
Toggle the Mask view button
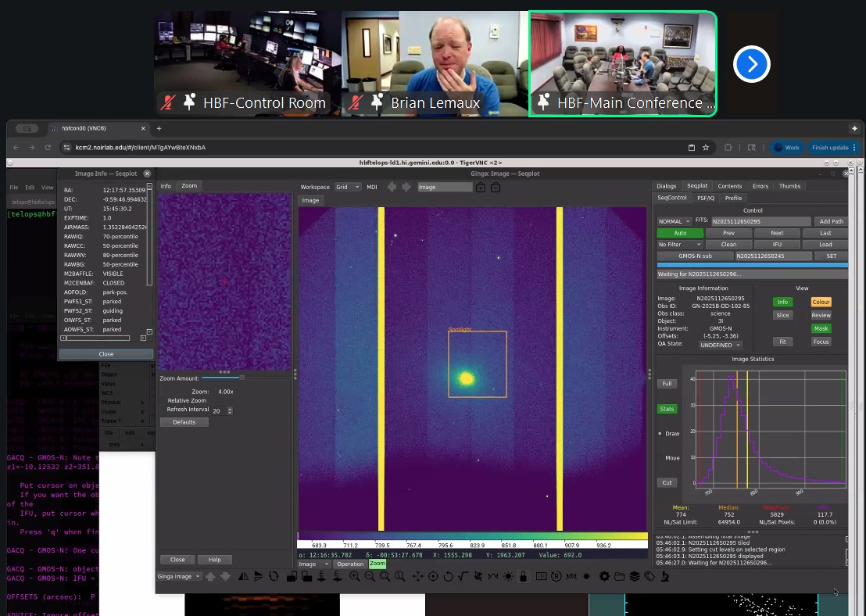pyautogui.click(x=821, y=328)
